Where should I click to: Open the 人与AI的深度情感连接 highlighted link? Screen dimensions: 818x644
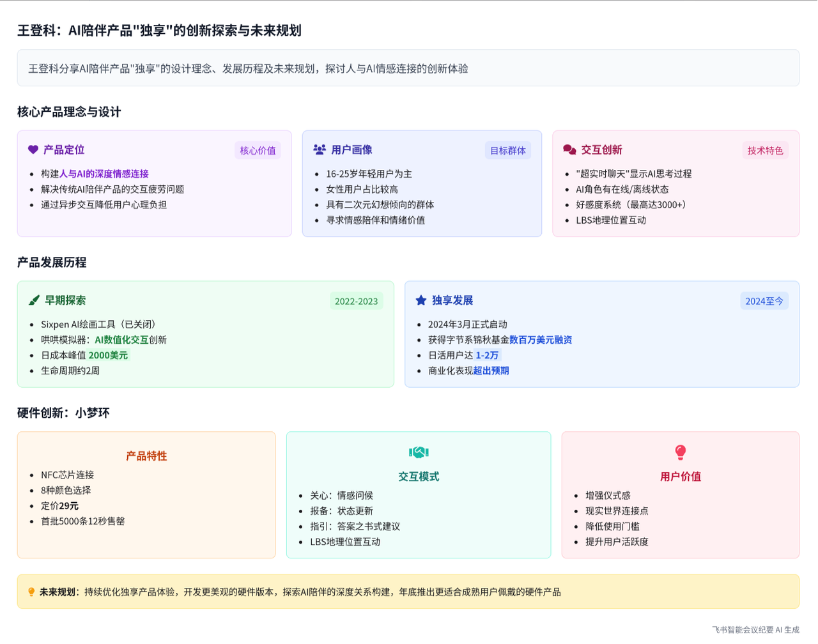[104, 174]
